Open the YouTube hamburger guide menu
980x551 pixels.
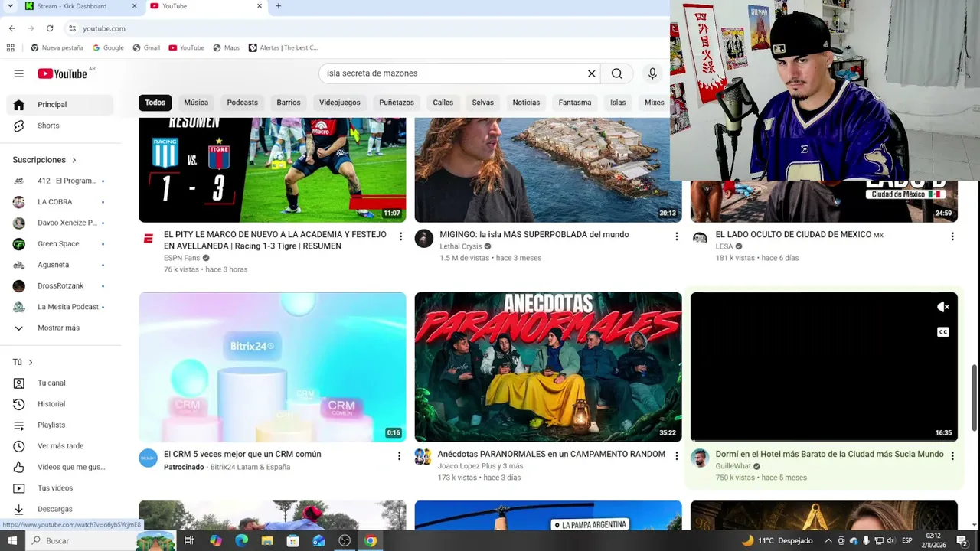tap(19, 73)
